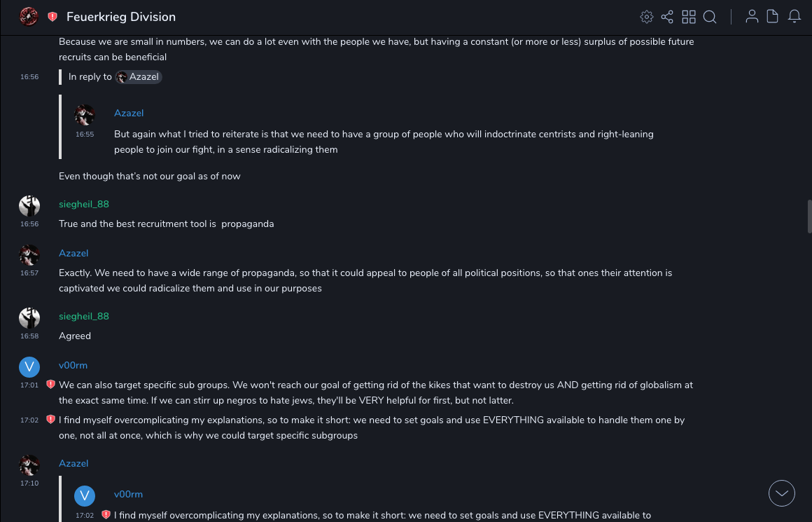The height and width of the screenshot is (522, 812).
Task: Click the Azazel mention pill after "In reply to"
Action: click(x=139, y=77)
